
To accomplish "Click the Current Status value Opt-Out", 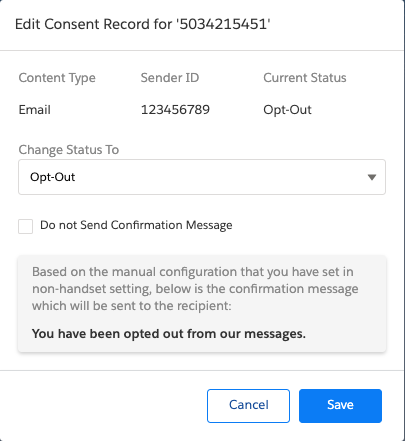I will click(287, 110).
